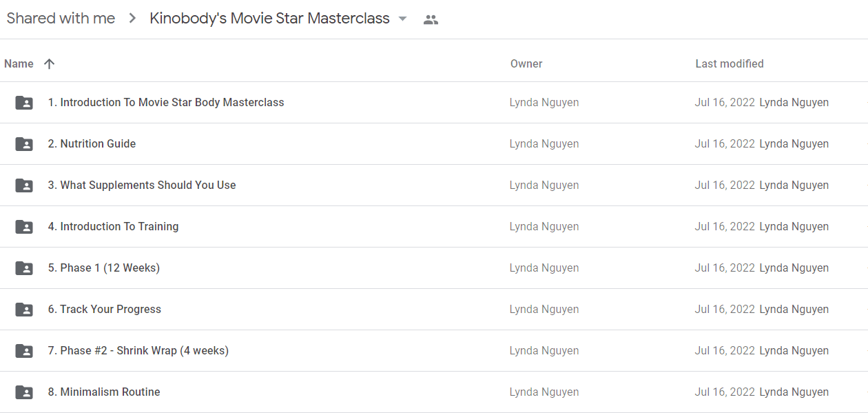Viewport: 868px width, 413px height.
Task: Select '1. Introduction To Movie Star Body Masterclass' folder name
Action: [166, 102]
